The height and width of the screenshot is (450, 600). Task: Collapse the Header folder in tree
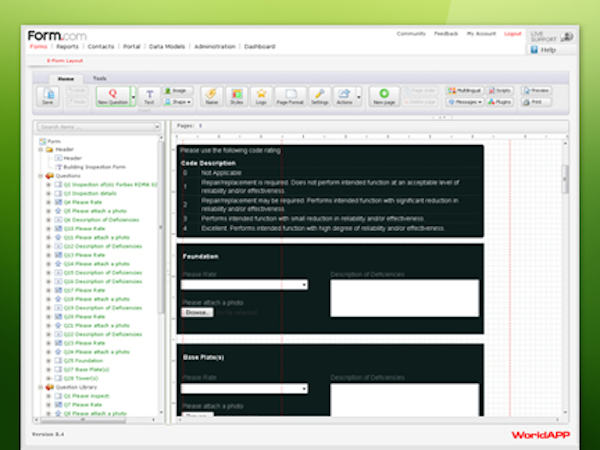coord(40,149)
